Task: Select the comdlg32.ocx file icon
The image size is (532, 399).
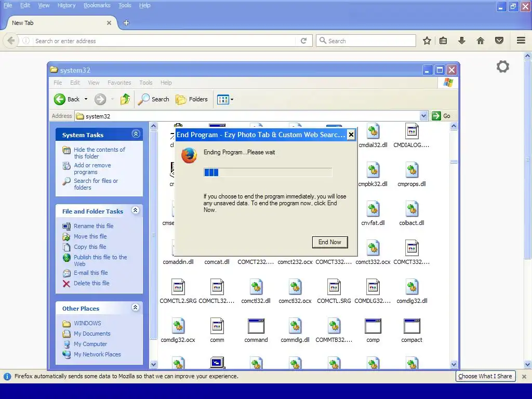Action: point(178,326)
